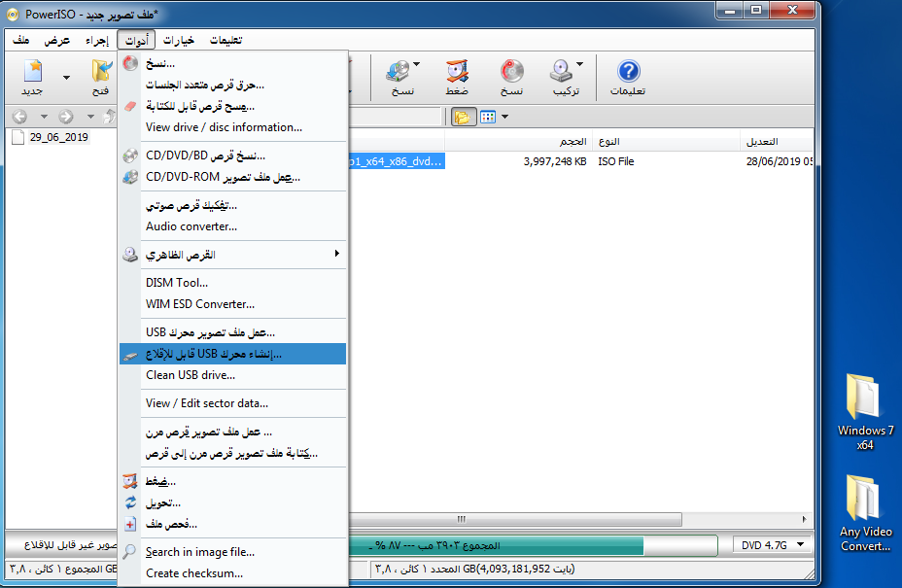Click the Type (النوع) column header
This screenshot has width=902, height=588.
coord(666,142)
